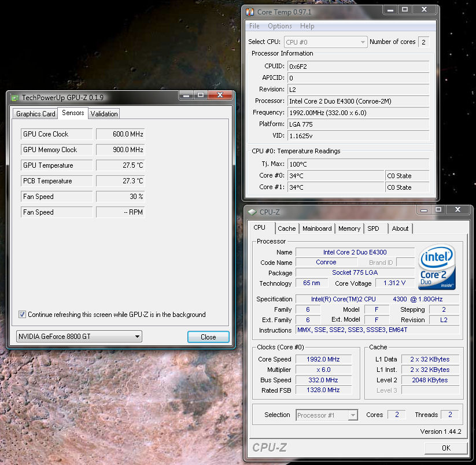Click the GPU Core Clock value 600.0 MHz
Image resolution: width=476 pixels, height=465 pixels.
click(120, 134)
